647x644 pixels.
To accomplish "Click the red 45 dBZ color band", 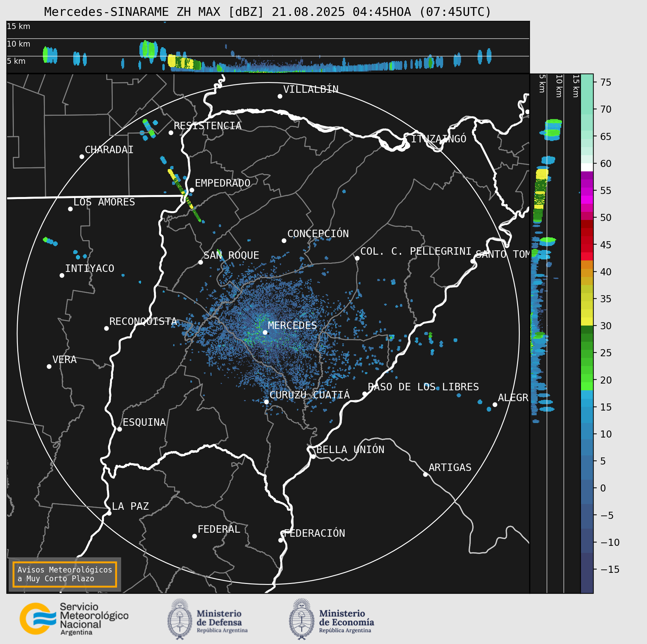I will click(x=587, y=244).
